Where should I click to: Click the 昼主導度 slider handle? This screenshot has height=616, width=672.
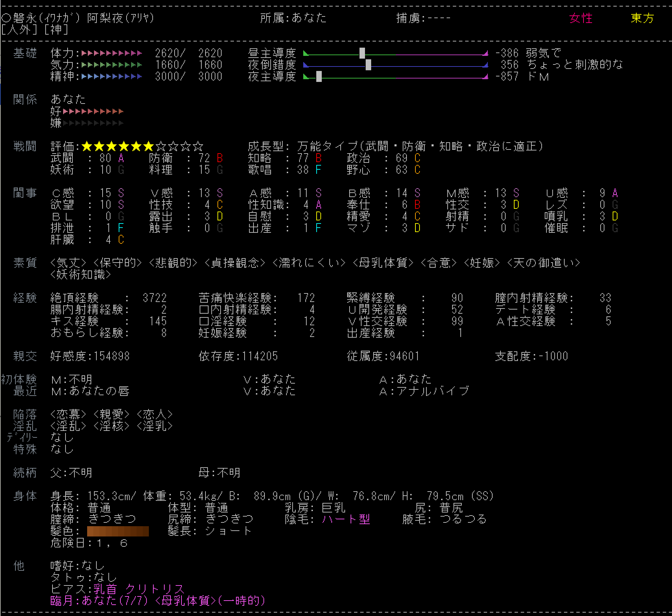(362, 53)
